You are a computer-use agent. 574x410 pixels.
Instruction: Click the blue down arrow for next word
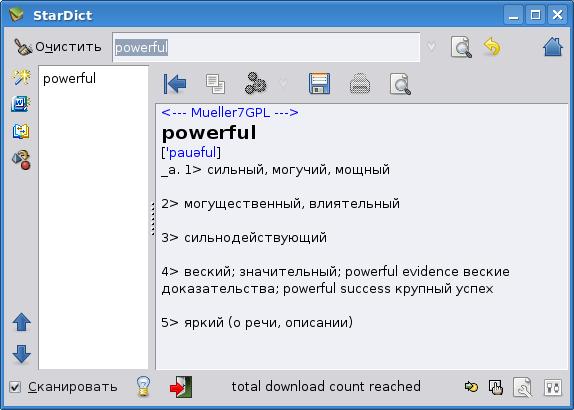[x=22, y=354]
